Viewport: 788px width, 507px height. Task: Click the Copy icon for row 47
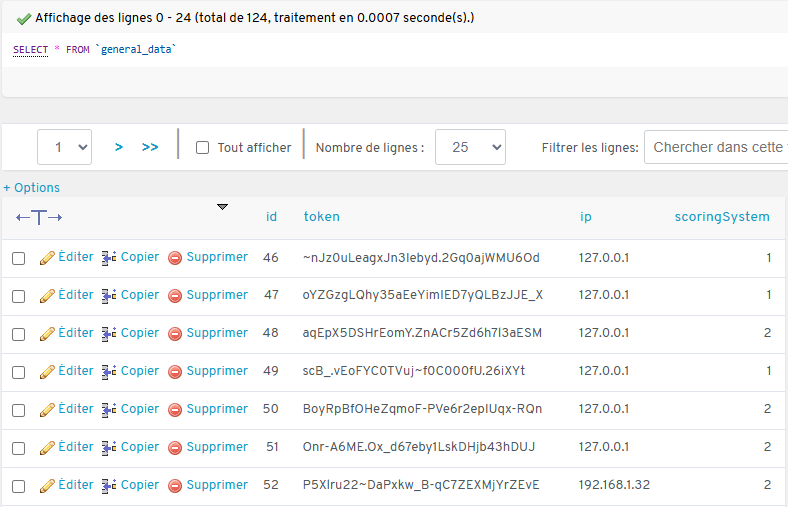[x=110, y=296]
